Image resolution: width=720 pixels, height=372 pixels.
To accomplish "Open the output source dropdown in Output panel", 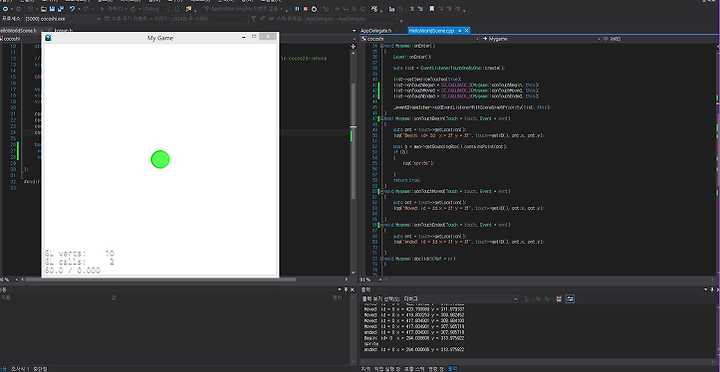I will point(461,299).
